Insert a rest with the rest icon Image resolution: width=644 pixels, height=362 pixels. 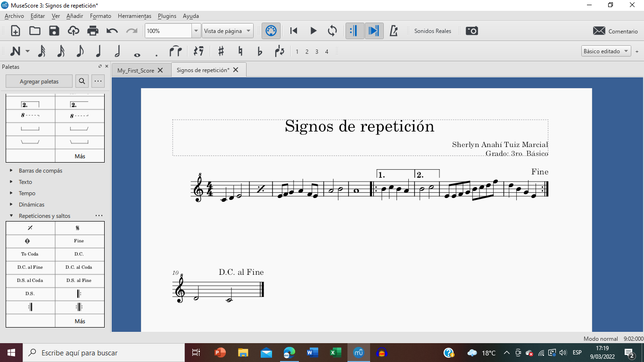[x=199, y=51]
